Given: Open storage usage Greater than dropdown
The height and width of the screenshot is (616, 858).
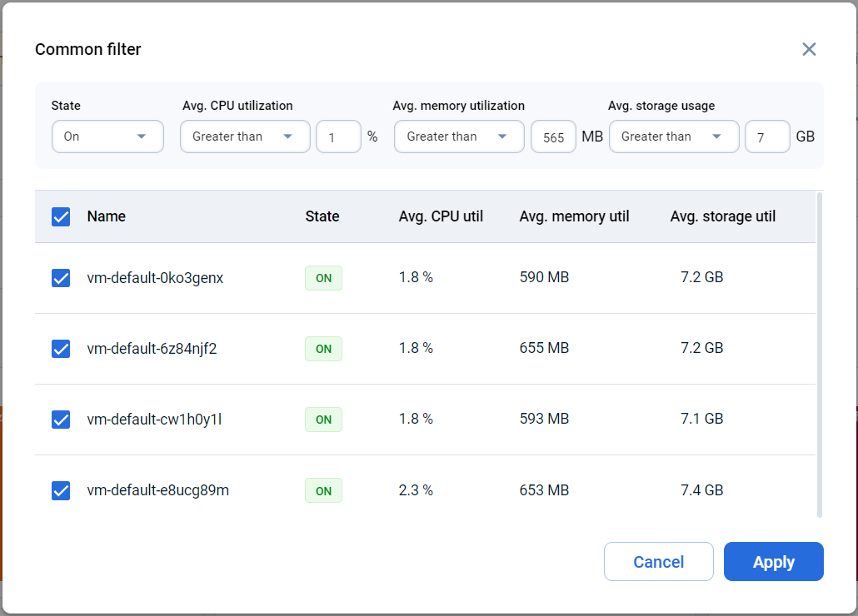Looking at the screenshot, I should pos(674,137).
